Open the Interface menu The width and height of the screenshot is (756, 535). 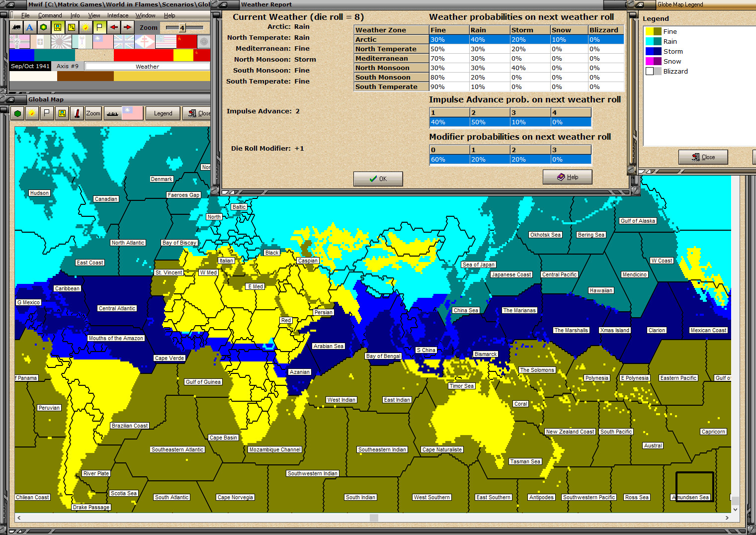tap(118, 15)
